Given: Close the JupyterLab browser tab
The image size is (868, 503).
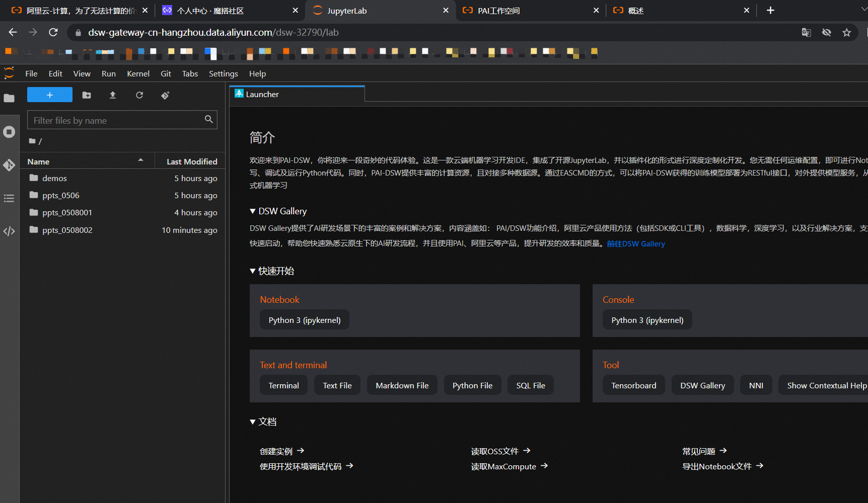Looking at the screenshot, I should (446, 11).
